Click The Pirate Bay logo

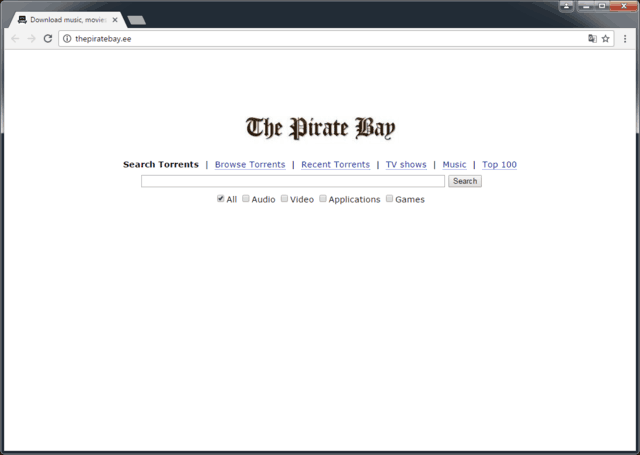pyautogui.click(x=320, y=128)
